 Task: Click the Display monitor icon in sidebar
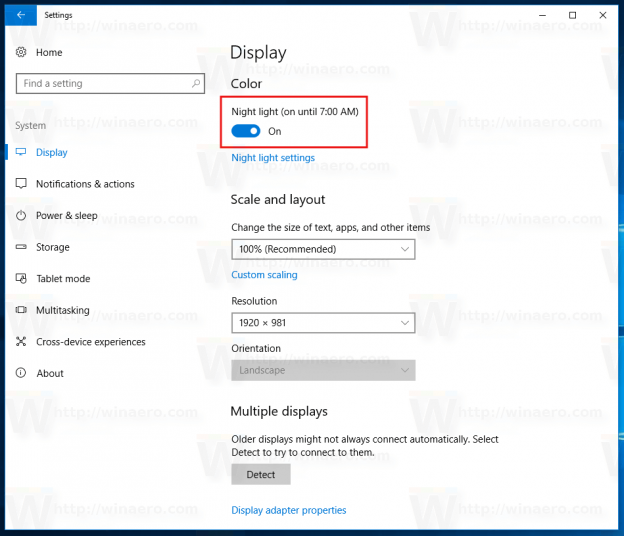(x=21, y=152)
